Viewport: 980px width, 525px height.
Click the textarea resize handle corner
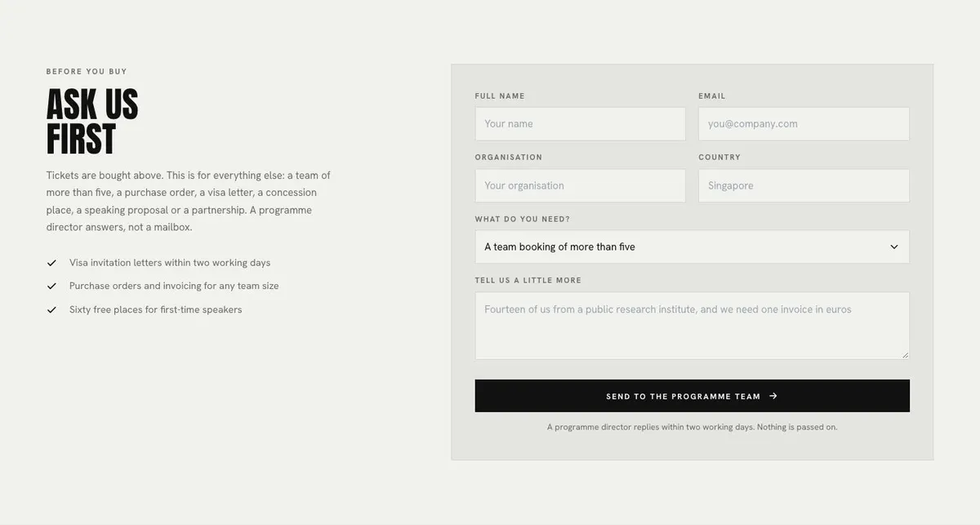[x=905, y=355]
